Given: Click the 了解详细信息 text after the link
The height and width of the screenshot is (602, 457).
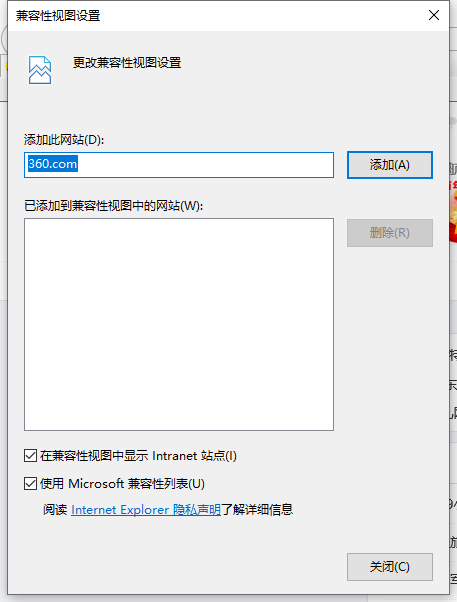Looking at the screenshot, I should click(257, 510).
